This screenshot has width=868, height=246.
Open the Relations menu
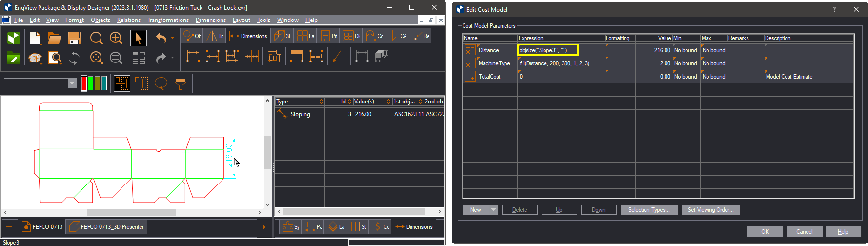click(128, 20)
